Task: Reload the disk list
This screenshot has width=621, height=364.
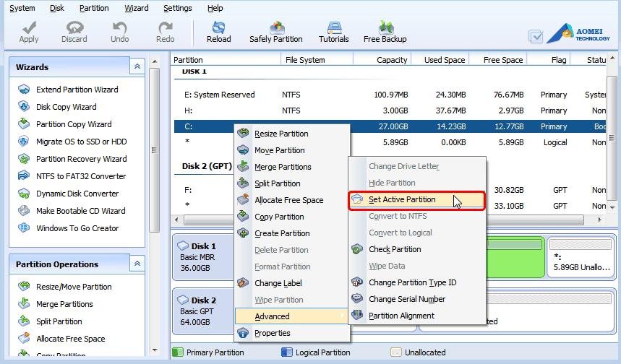Action: pyautogui.click(x=218, y=32)
